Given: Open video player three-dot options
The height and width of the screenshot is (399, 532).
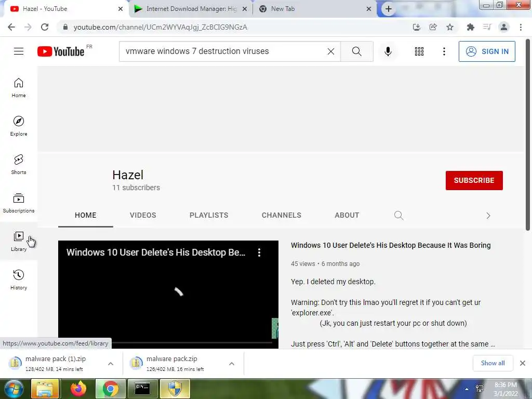Looking at the screenshot, I should [259, 252].
